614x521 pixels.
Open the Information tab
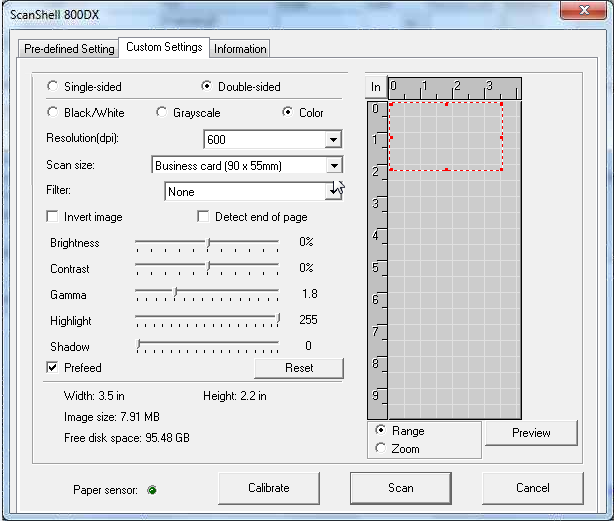point(240,49)
